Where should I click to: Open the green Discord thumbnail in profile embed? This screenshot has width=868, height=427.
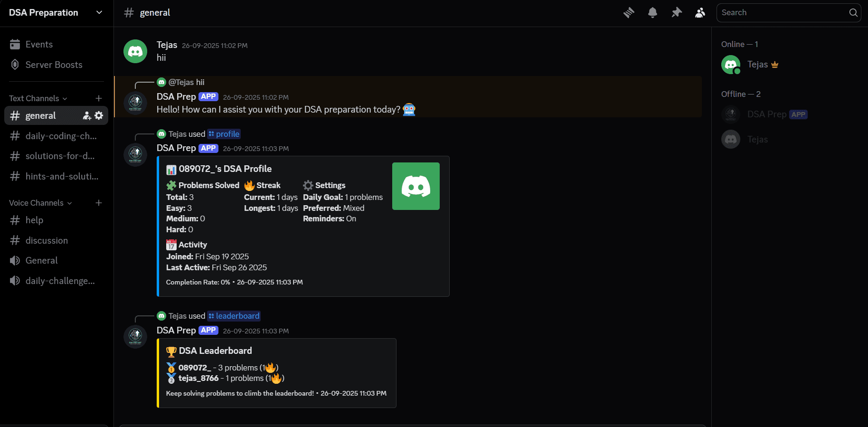point(416,186)
